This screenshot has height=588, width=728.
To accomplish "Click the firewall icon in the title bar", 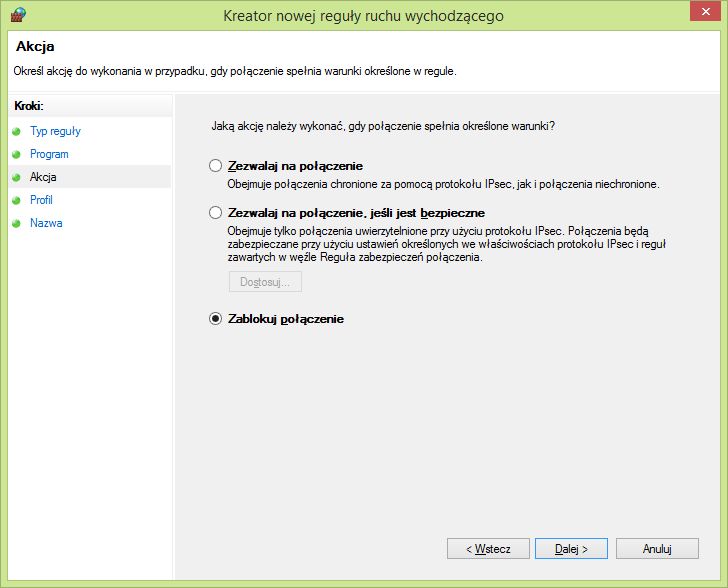I will tap(18, 14).
